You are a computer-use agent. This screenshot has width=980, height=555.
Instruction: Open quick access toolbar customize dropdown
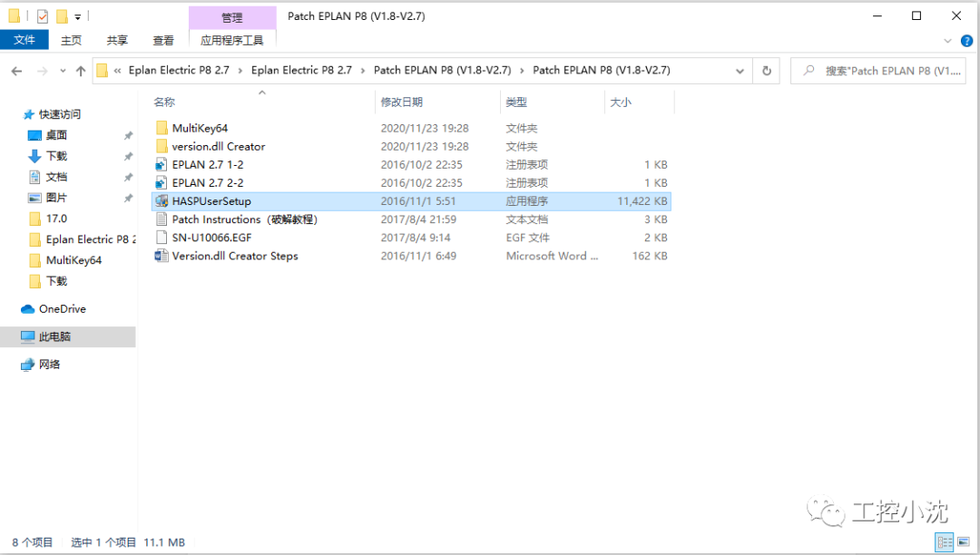point(77,17)
